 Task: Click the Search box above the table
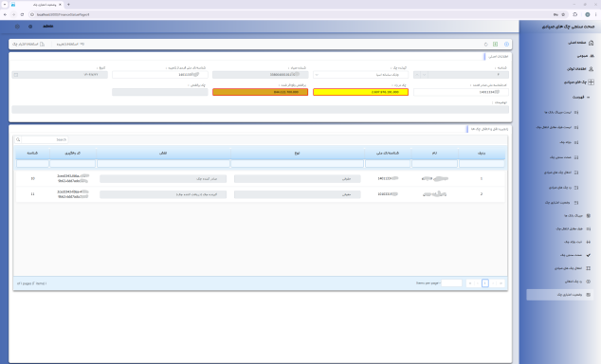[x=45, y=140]
